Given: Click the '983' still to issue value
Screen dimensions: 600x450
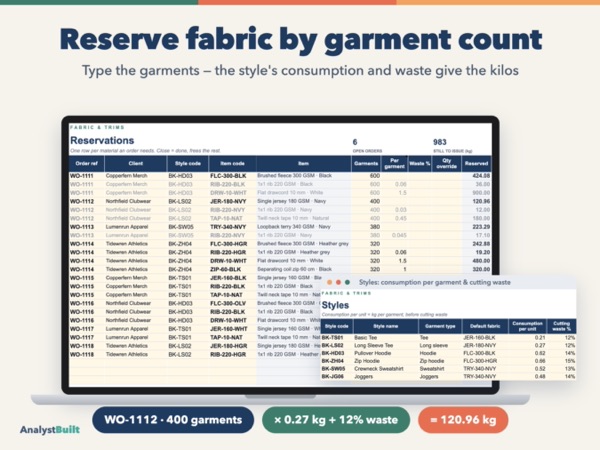Looking at the screenshot, I should point(440,142).
